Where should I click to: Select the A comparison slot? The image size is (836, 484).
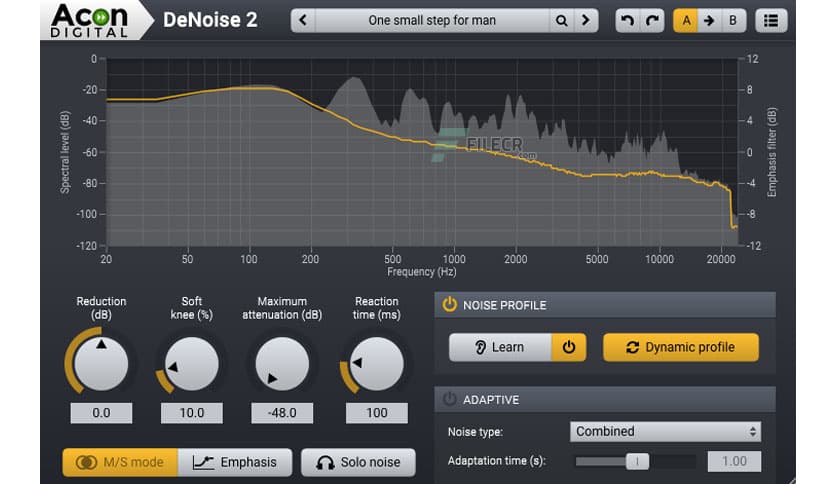point(686,20)
